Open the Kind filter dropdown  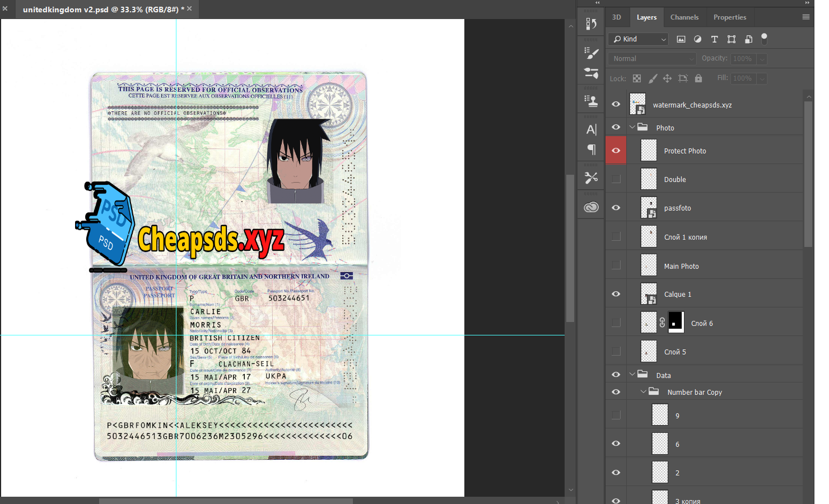638,39
